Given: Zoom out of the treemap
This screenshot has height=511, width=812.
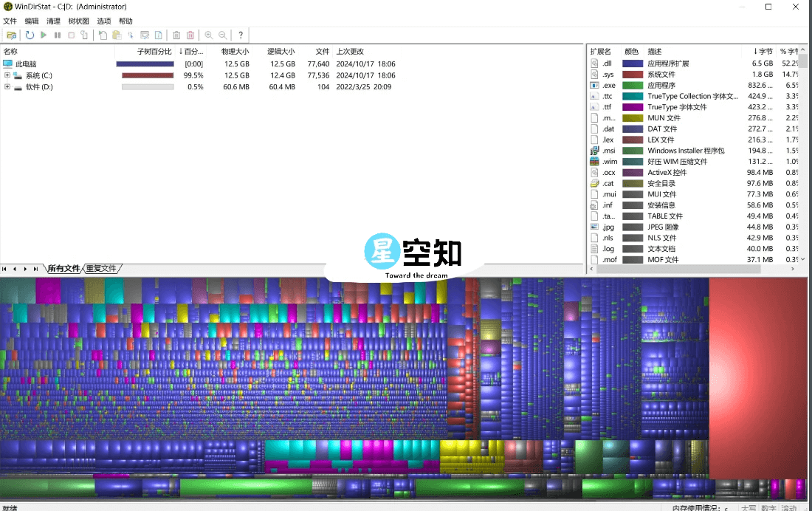Looking at the screenshot, I should 223,35.
